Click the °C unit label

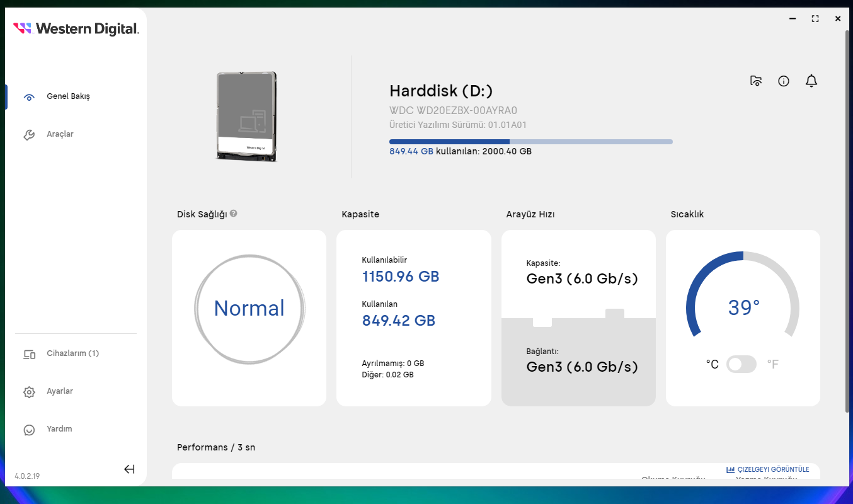pos(712,364)
